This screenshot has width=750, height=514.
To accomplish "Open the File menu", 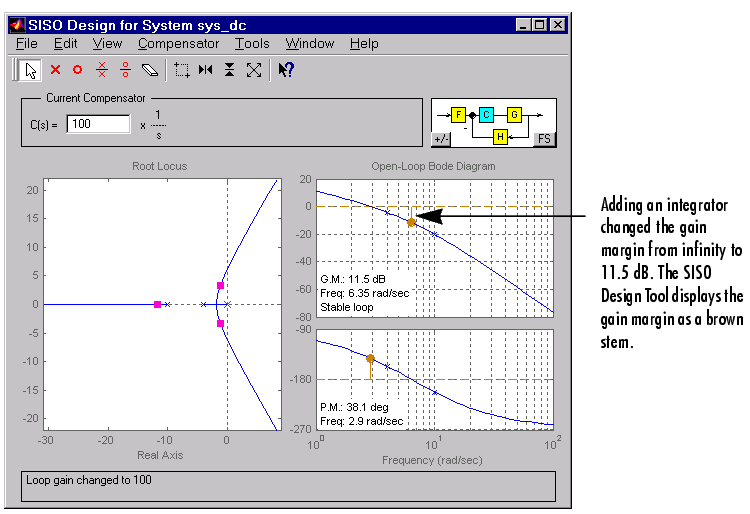I will click(27, 44).
